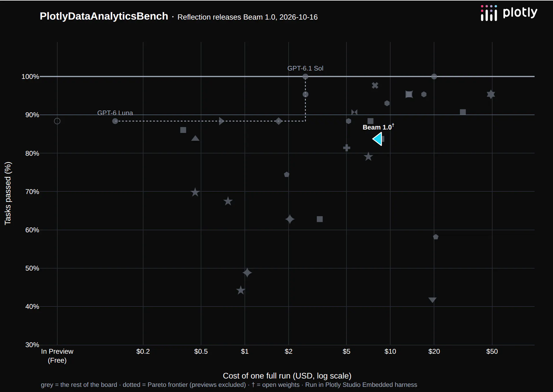
Task: Click the 50% y-axis tick label
Action: (32, 268)
